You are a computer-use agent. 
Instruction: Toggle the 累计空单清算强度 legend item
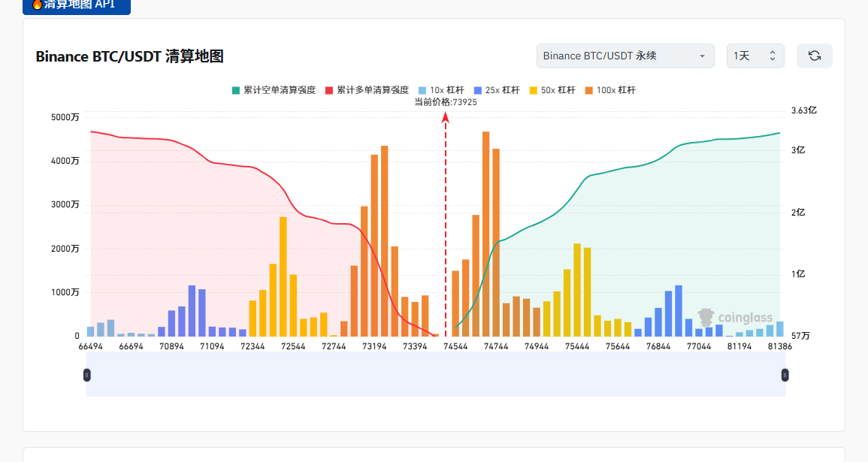[274, 90]
